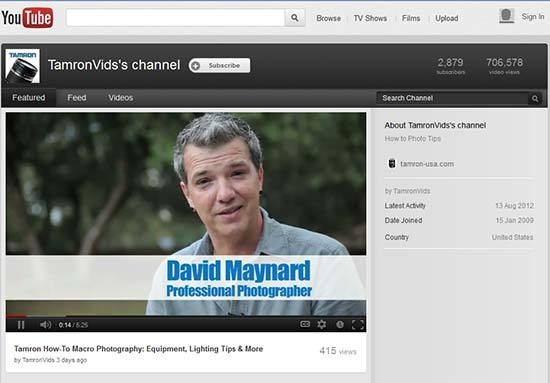550x383 pixels.
Task: Subscribe to TamronVids's channel
Action: point(220,66)
